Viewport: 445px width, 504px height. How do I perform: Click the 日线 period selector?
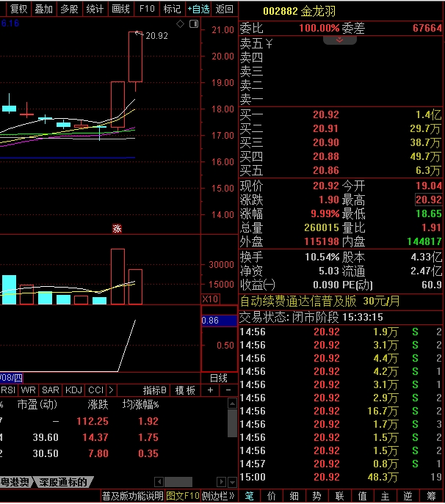(219, 378)
